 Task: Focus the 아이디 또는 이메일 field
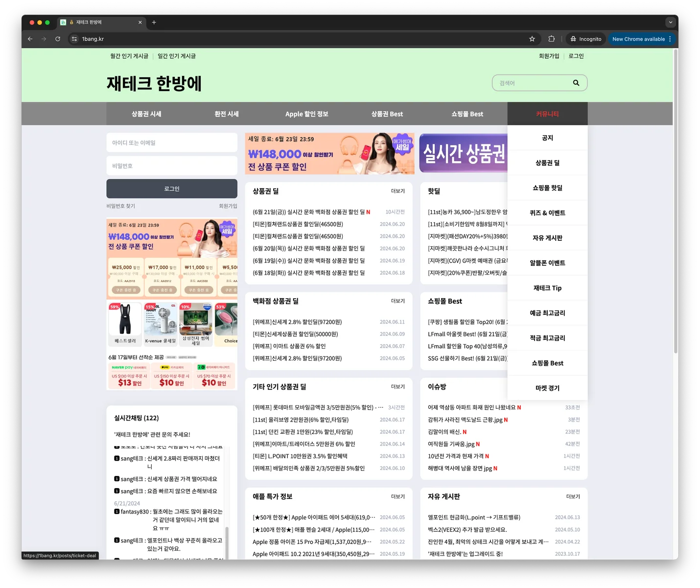coord(172,142)
